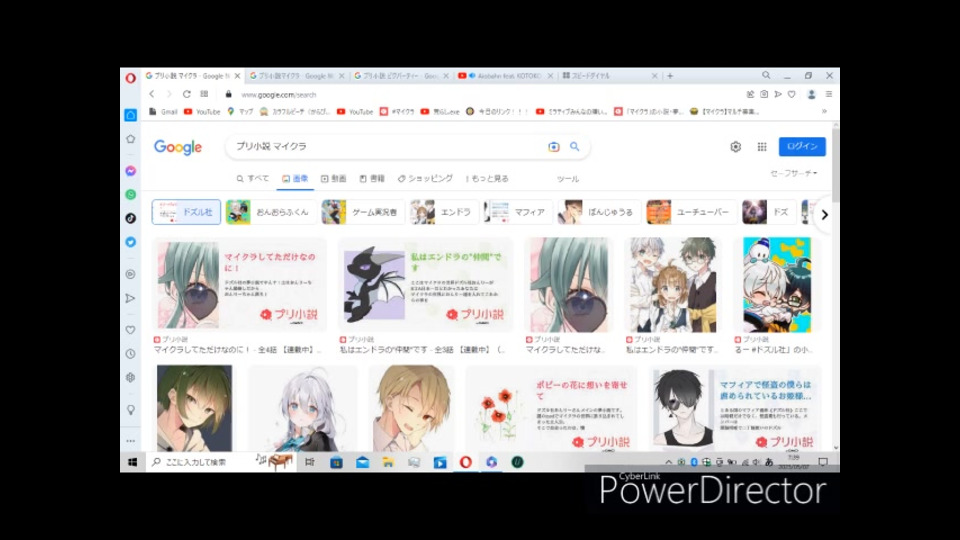Screen dimensions: 960x540
Task: Take a snapshot with the camera toolbar icon
Action: (x=764, y=94)
